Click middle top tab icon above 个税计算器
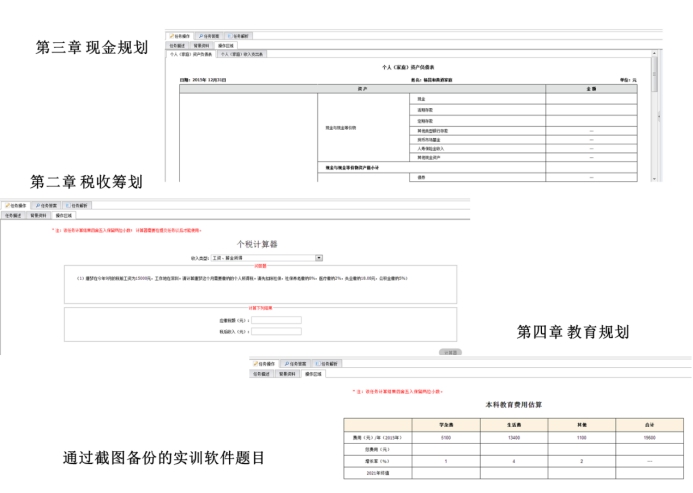The image size is (693, 493). (38, 205)
